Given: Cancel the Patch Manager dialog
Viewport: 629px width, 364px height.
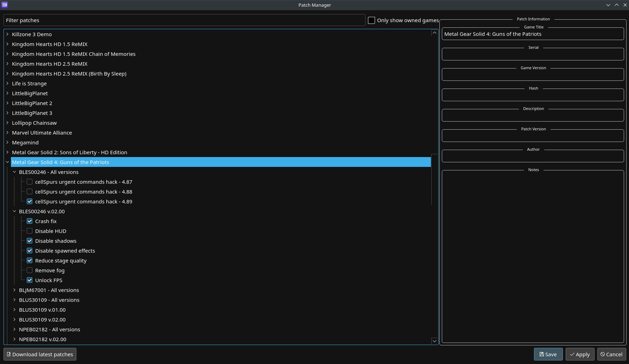Looking at the screenshot, I should (611, 354).
